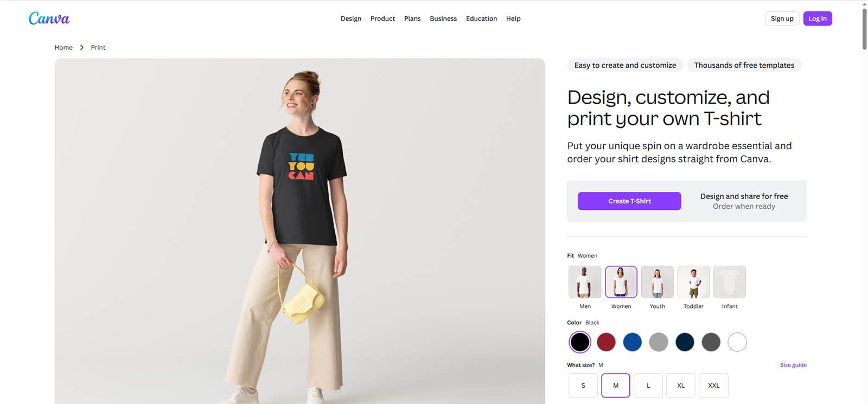Viewport: 868px width, 404px height.
Task: Open the Product menu
Action: [382, 18]
